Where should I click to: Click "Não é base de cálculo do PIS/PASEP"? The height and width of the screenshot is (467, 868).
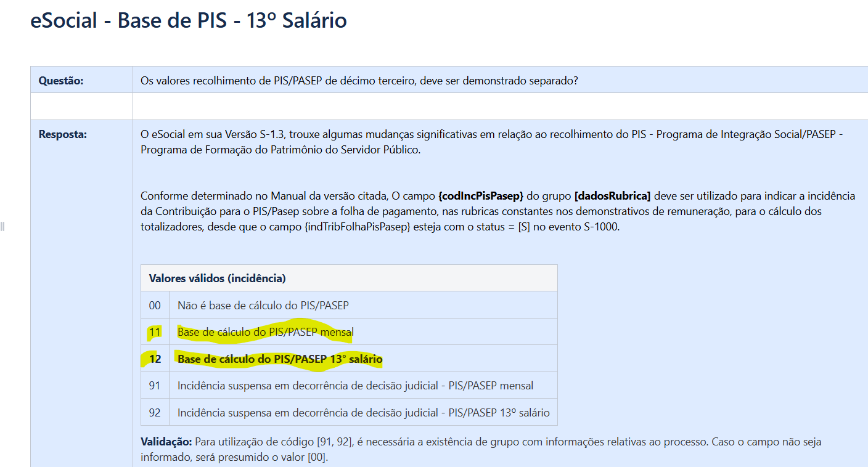coord(263,305)
